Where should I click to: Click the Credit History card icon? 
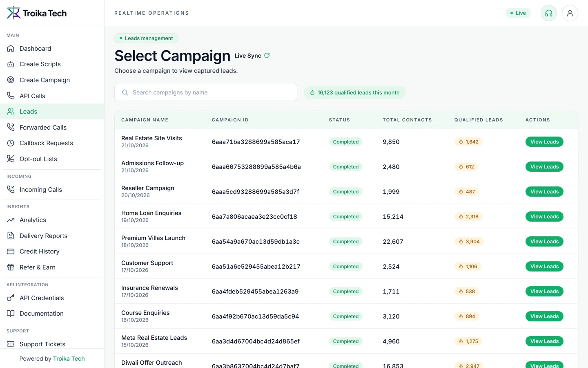(11, 251)
